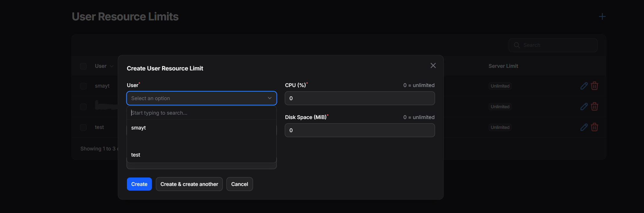Focus the CPU (%) input field
Screen dimensions: 644x213
coord(360,98)
